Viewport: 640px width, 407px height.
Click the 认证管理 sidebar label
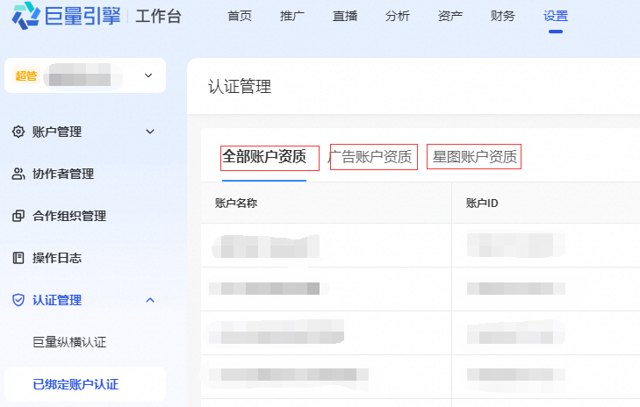pyautogui.click(x=57, y=300)
